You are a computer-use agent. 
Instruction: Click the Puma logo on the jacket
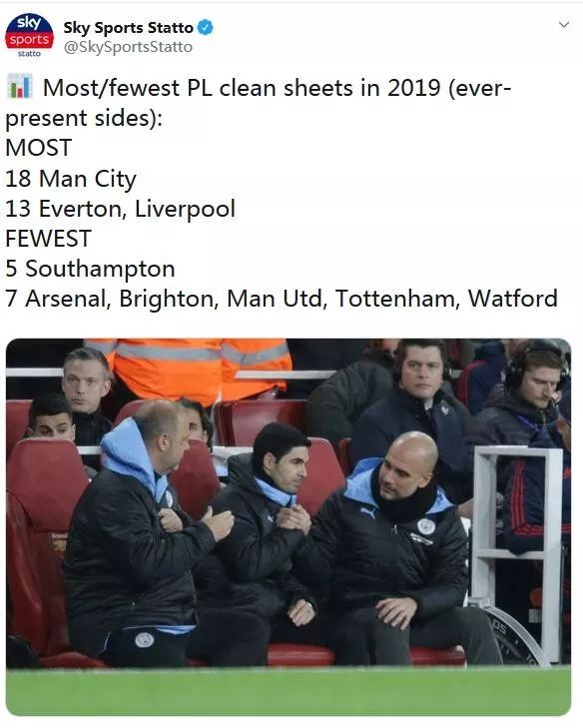(x=368, y=513)
